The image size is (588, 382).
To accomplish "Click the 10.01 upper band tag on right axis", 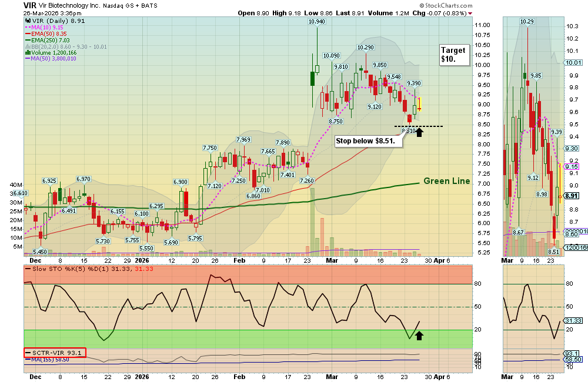I will tap(574, 63).
